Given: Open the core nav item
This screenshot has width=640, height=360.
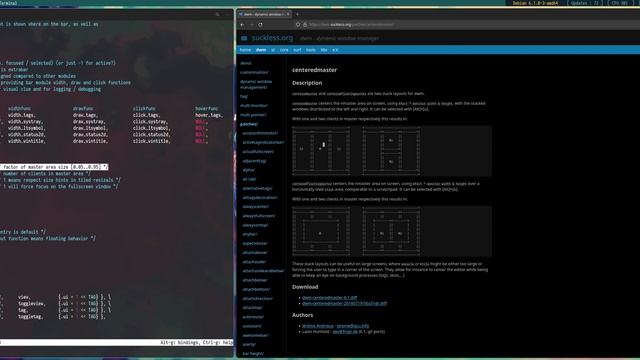Looking at the screenshot, I should (x=284, y=50).
